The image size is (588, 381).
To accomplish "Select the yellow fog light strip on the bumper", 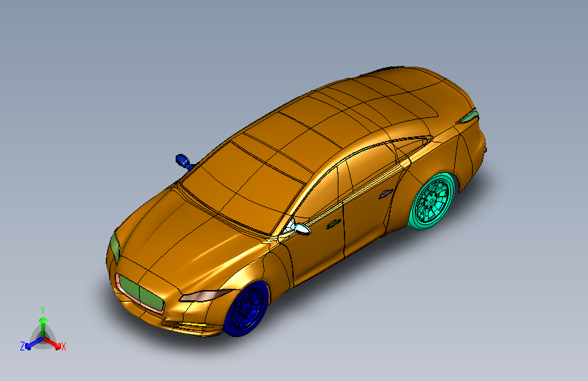I will [191, 324].
